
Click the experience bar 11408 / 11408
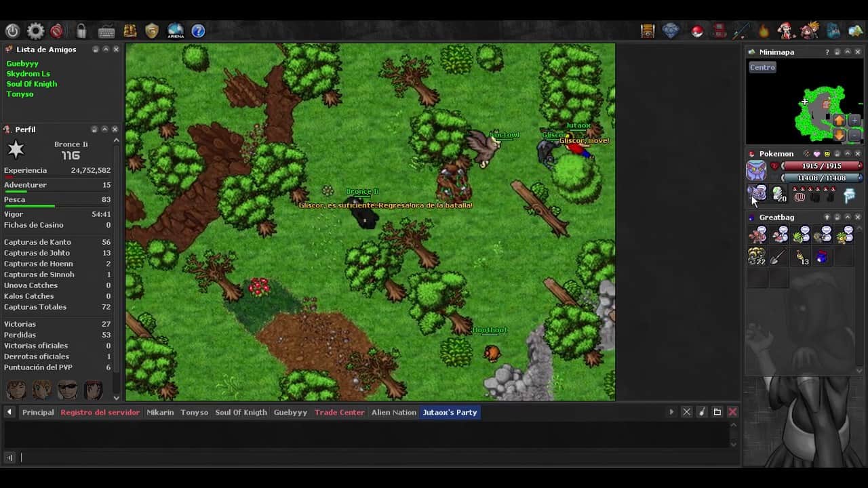[822, 178]
